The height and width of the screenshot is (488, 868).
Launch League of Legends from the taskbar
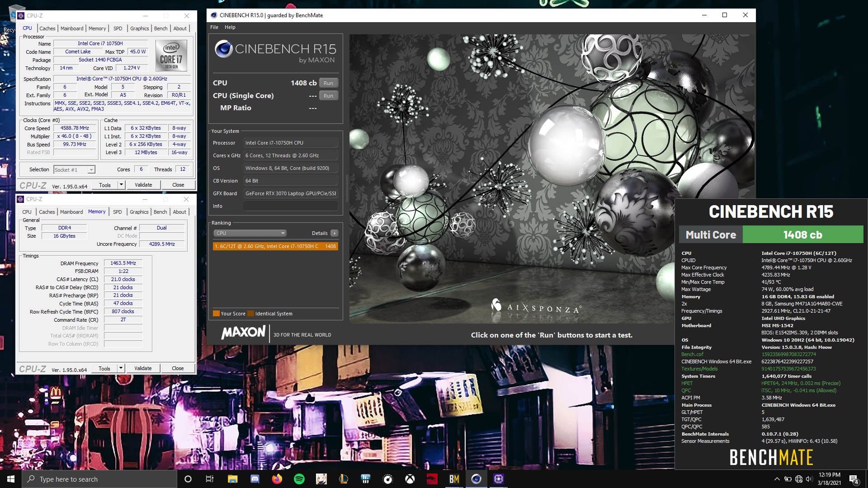343,479
